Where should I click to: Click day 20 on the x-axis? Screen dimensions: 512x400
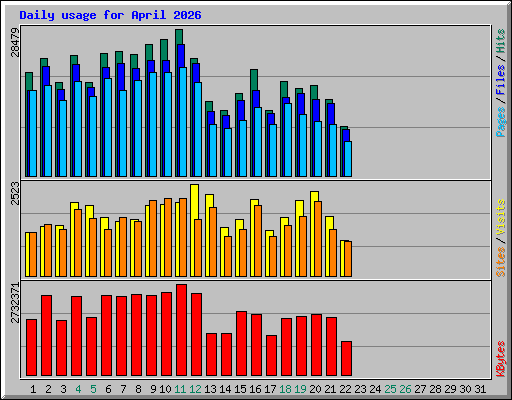pos(315,389)
